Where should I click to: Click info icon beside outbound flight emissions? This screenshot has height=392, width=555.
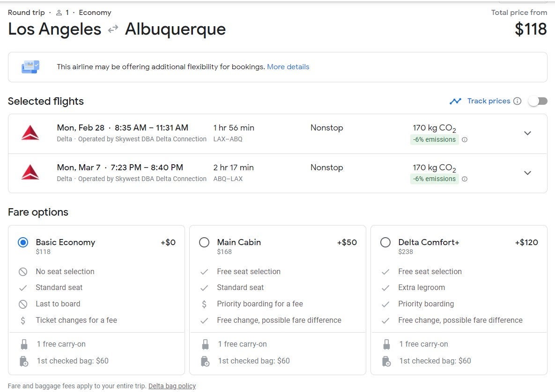pos(465,139)
